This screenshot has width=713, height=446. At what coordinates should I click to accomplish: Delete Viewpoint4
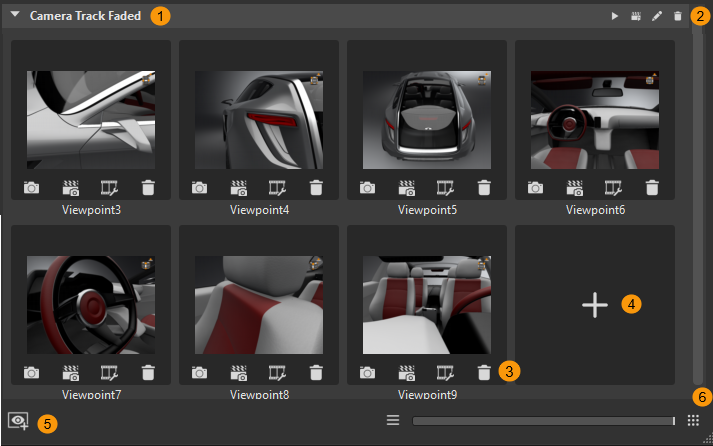316,187
